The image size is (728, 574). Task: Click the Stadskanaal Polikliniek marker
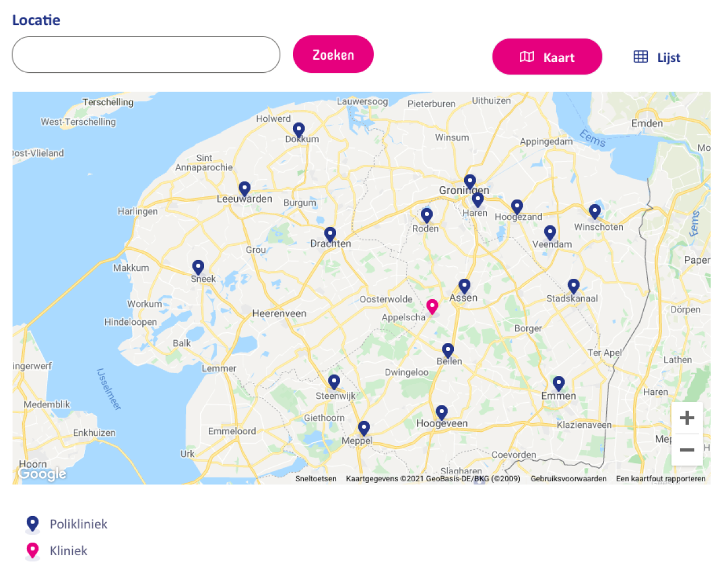(573, 286)
